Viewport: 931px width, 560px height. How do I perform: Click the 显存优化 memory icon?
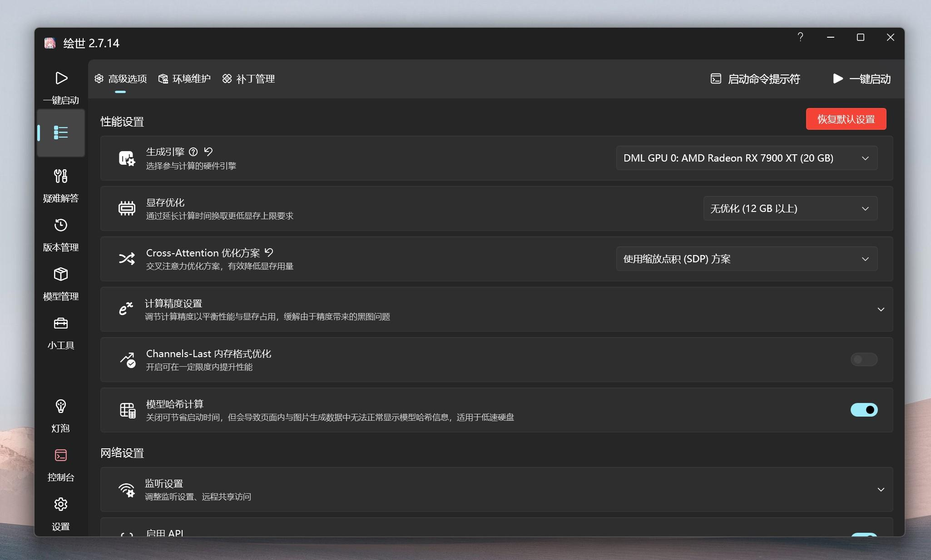[127, 208]
